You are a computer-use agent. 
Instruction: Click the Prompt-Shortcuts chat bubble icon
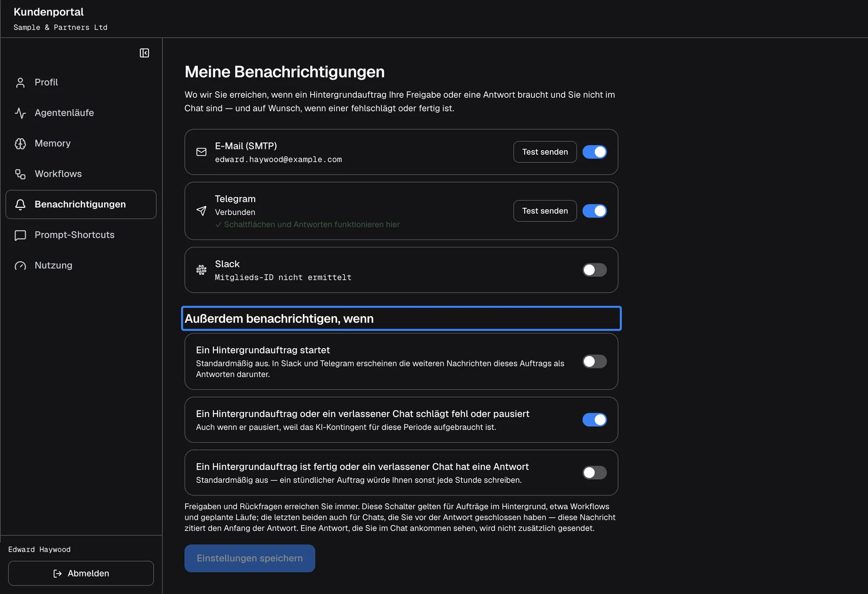click(x=20, y=235)
